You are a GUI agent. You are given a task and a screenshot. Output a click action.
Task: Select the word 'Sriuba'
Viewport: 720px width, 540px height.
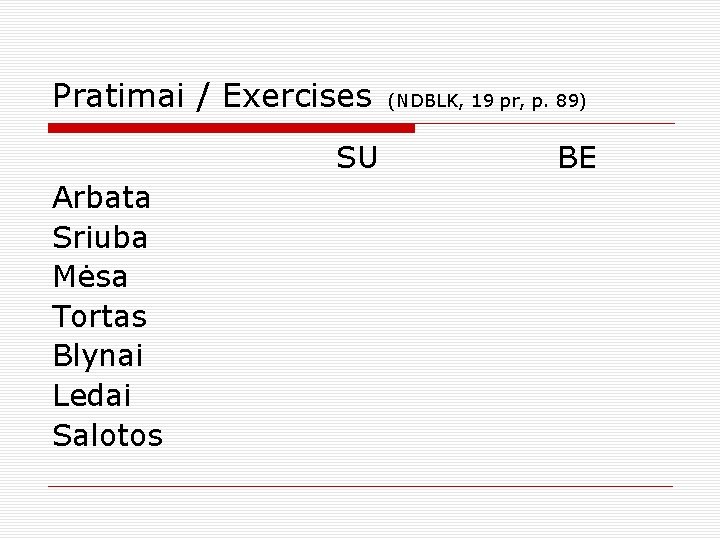(100, 237)
